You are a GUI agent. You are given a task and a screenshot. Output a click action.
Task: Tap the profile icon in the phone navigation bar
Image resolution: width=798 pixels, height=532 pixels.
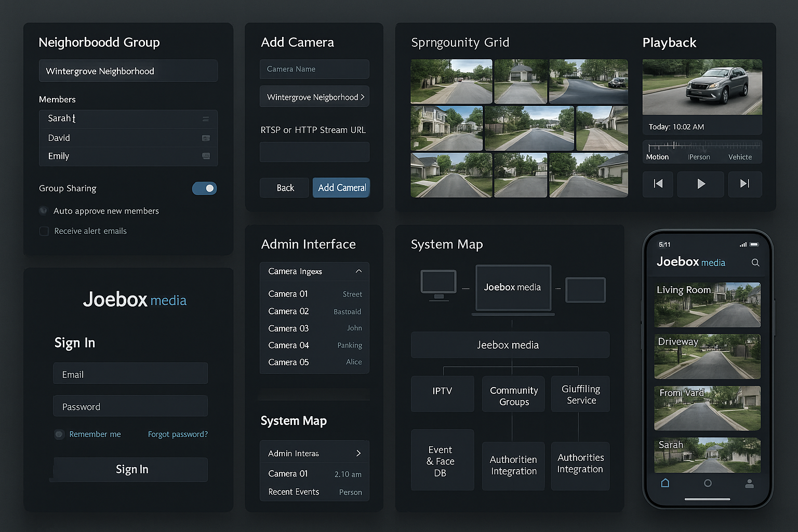pos(749,483)
